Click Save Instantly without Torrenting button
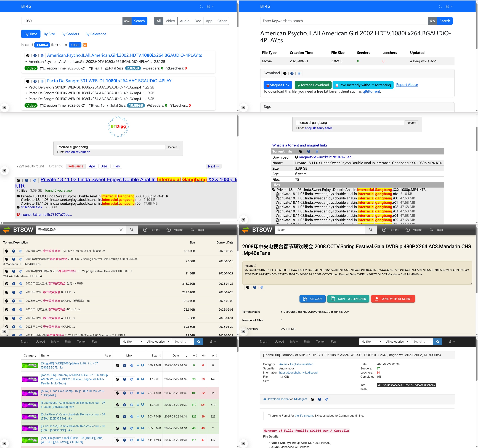Screen dimensions: 478x448 coord(363,85)
